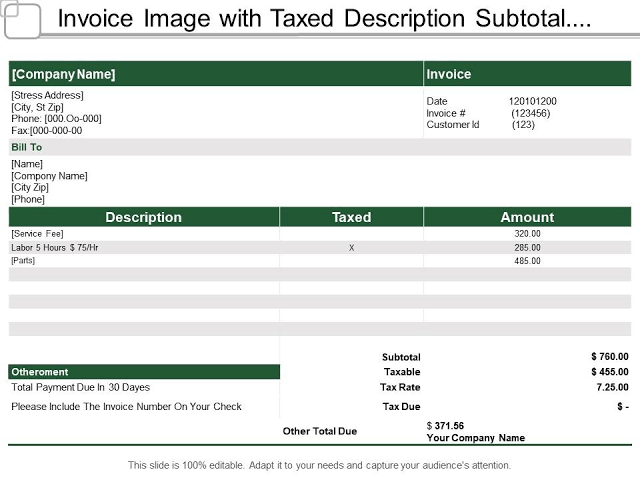Viewport: 640px width, 480px height.
Task: Toggle the X taxed mark for Labor row
Action: tap(351, 248)
